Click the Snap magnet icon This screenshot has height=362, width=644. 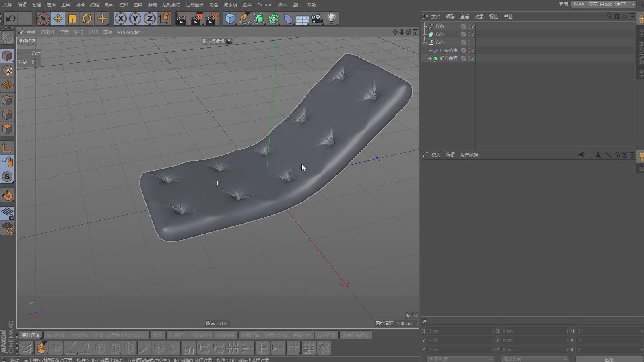7,195
